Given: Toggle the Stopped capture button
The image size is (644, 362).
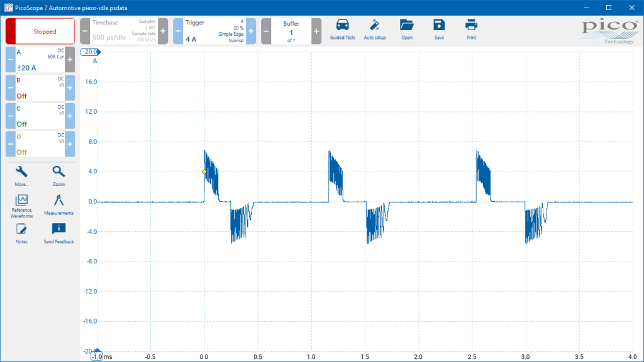Looking at the screenshot, I should coord(40,31).
